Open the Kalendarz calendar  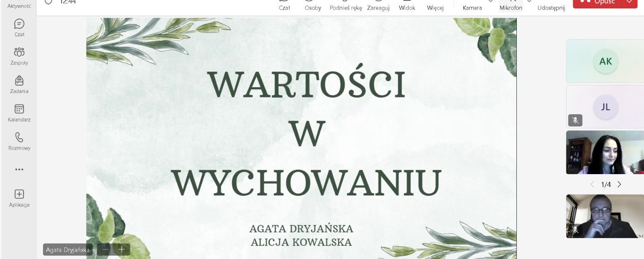19,113
